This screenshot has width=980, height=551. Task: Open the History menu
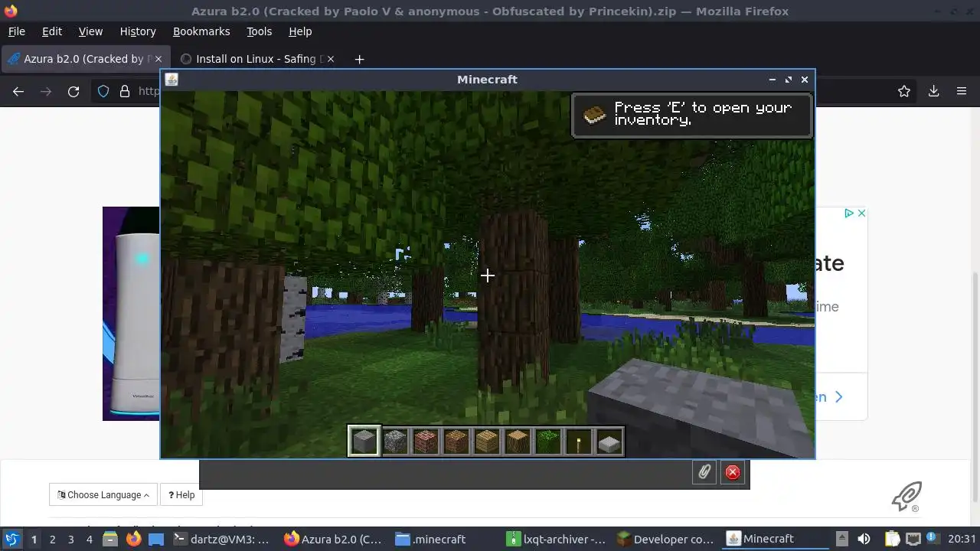(138, 31)
